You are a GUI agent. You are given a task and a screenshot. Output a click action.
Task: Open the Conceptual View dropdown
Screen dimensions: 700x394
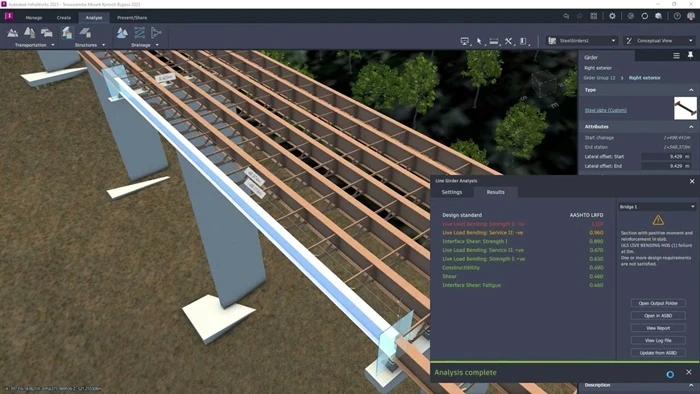(659, 41)
